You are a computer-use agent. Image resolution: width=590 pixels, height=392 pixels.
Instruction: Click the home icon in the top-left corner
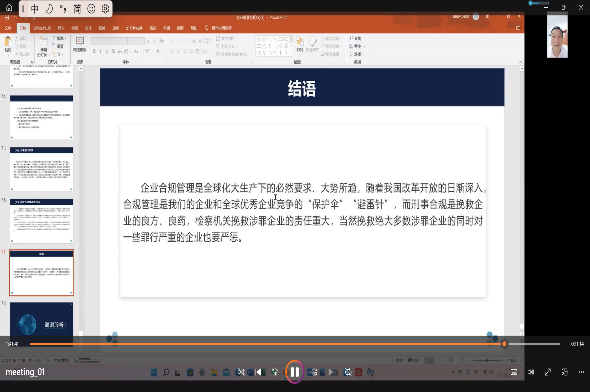9,8
